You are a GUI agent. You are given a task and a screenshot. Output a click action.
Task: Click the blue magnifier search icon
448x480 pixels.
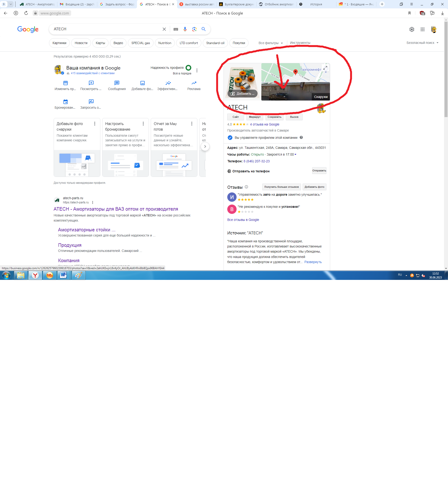(204, 29)
